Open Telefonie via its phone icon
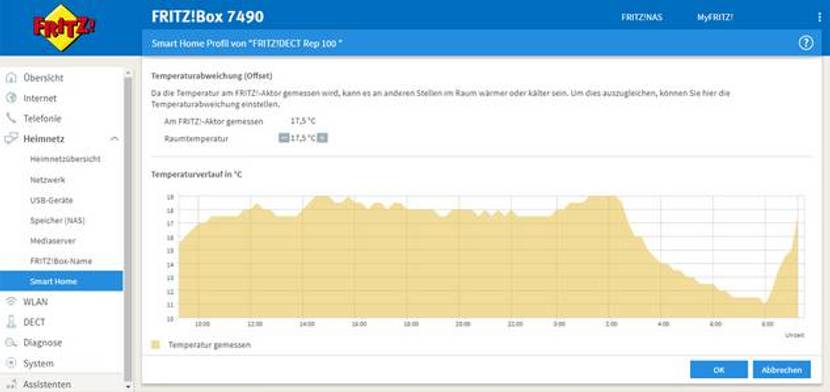 pos(11,118)
